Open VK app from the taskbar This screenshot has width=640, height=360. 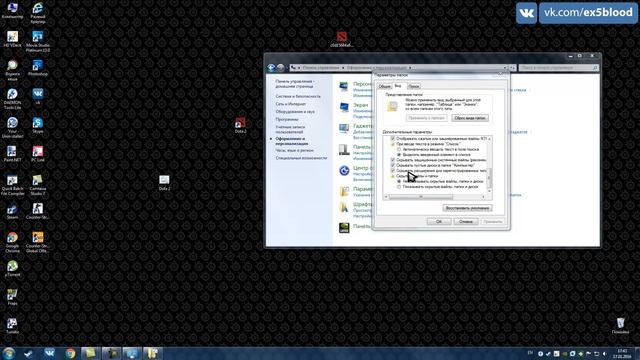coord(49,353)
